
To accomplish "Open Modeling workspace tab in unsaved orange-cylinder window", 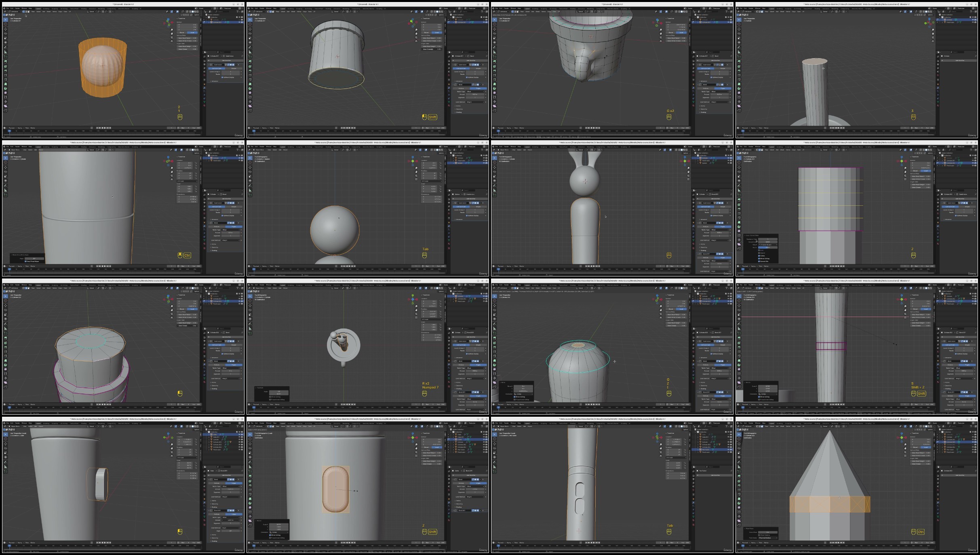I will click(46, 8).
